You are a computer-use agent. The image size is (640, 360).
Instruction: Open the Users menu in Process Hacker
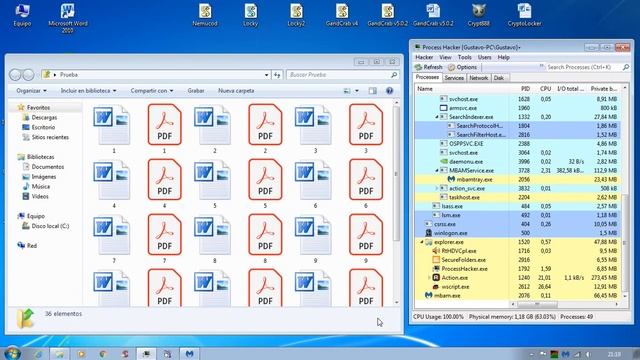click(x=484, y=58)
